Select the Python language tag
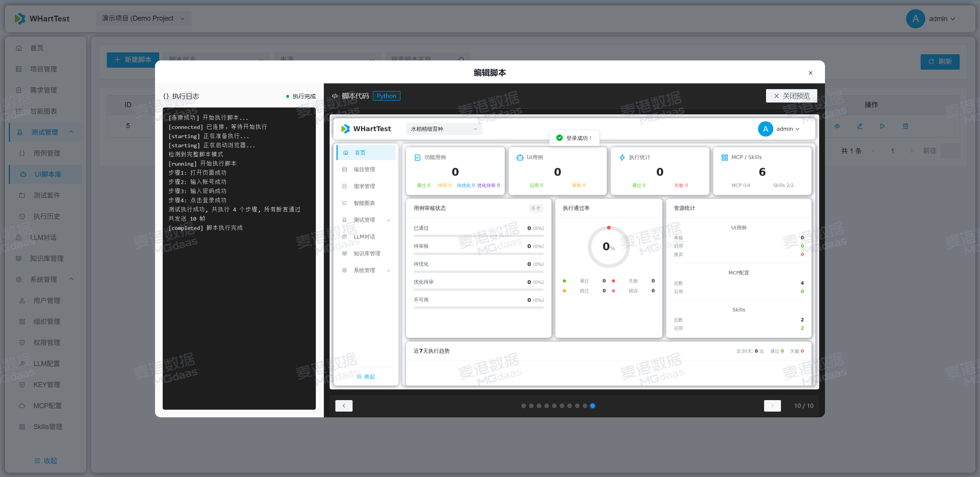Image resolution: width=980 pixels, height=477 pixels. pos(386,96)
